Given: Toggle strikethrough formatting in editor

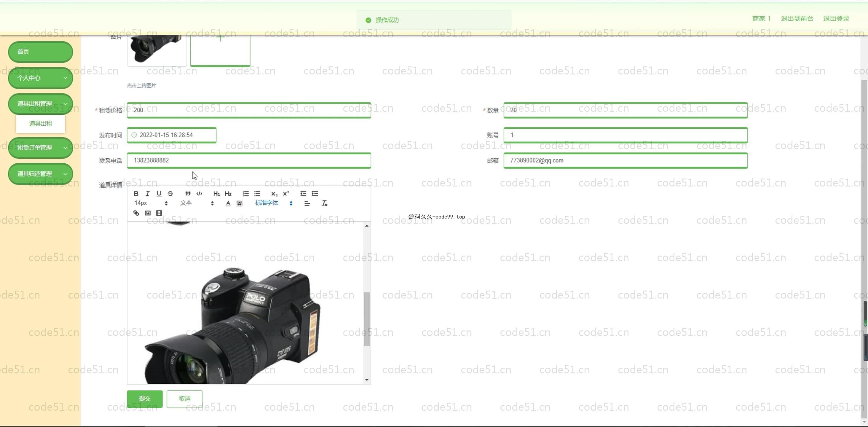Looking at the screenshot, I should click(x=170, y=193).
